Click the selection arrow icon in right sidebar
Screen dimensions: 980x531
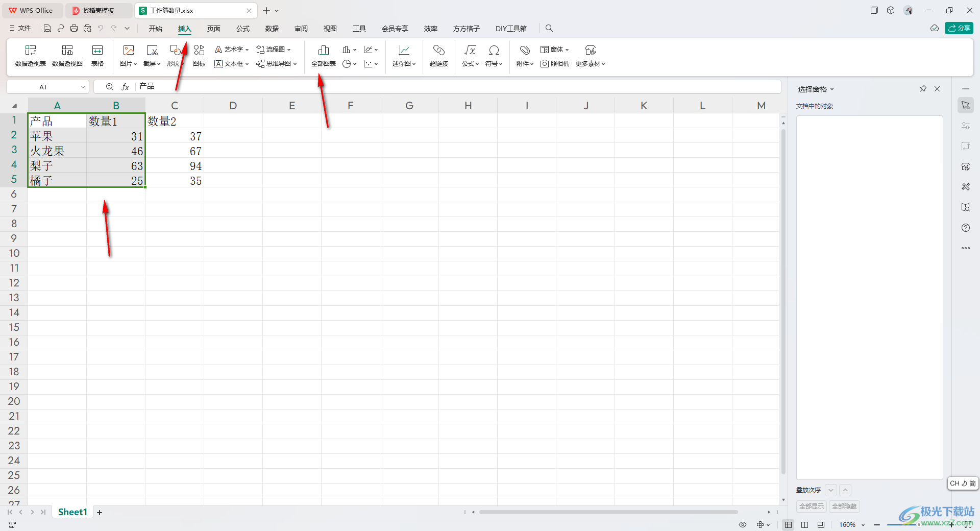(x=966, y=105)
